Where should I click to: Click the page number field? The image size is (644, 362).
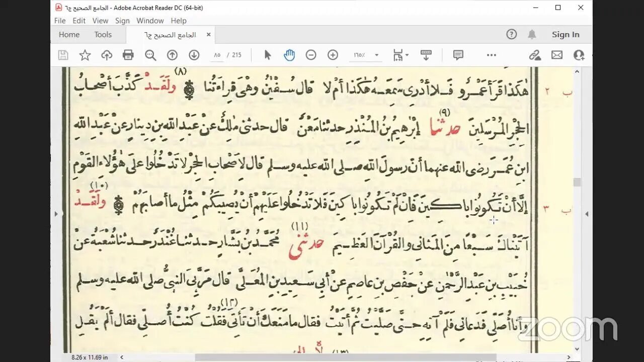pos(217,55)
